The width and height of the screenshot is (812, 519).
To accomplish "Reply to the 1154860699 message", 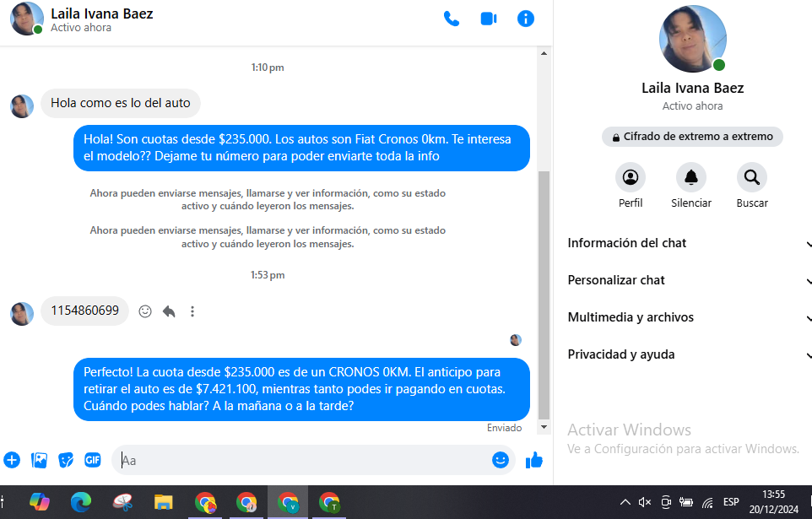I will click(x=169, y=311).
